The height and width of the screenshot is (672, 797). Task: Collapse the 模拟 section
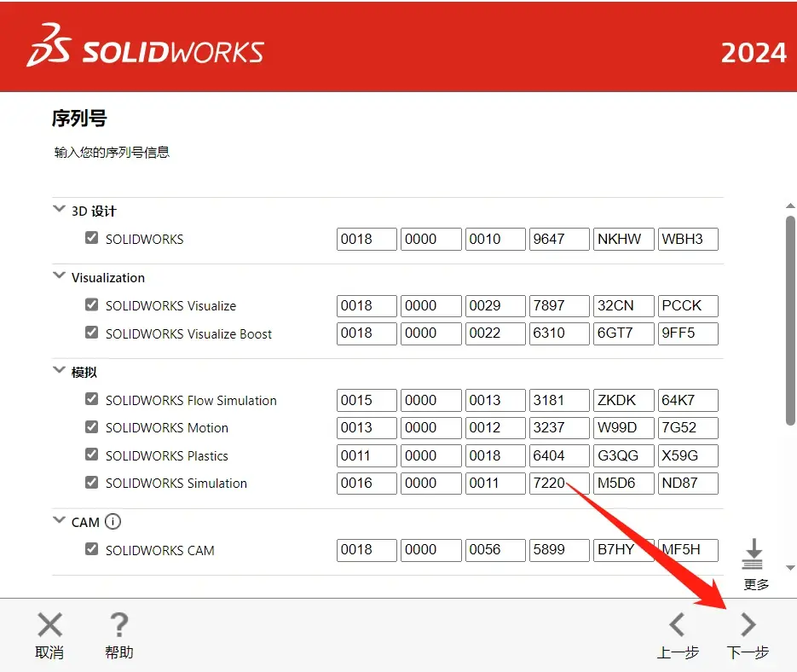[60, 370]
